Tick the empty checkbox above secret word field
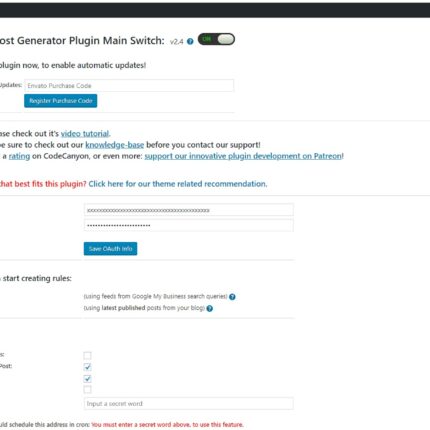This screenshot has width=430, height=430. [x=87, y=389]
